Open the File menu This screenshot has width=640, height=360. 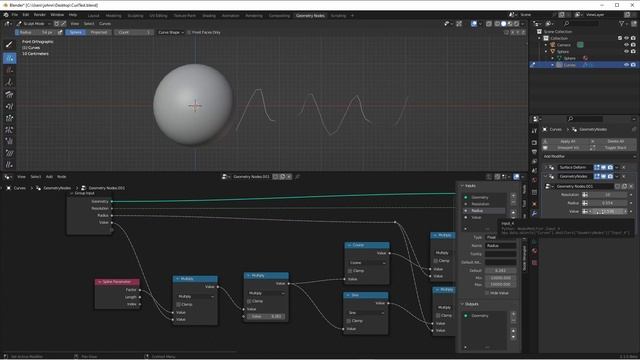15,15
